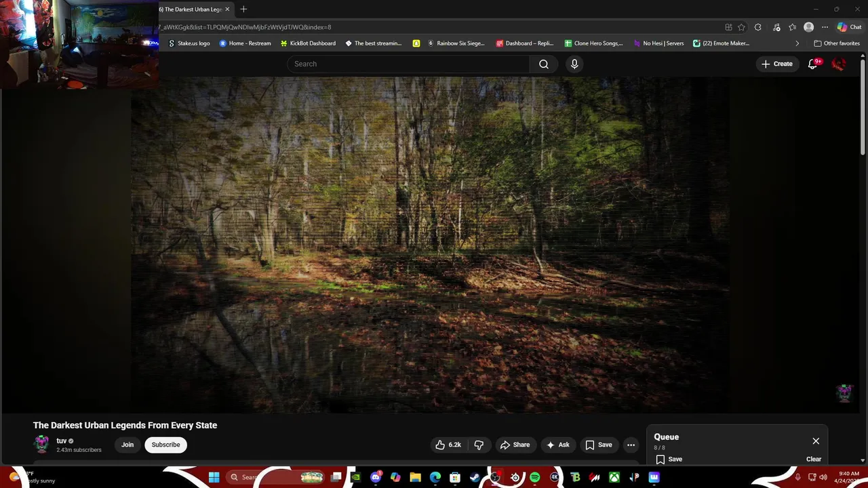Open taskbar volume speaker icon
Image resolution: width=868 pixels, height=488 pixels.
823,477
